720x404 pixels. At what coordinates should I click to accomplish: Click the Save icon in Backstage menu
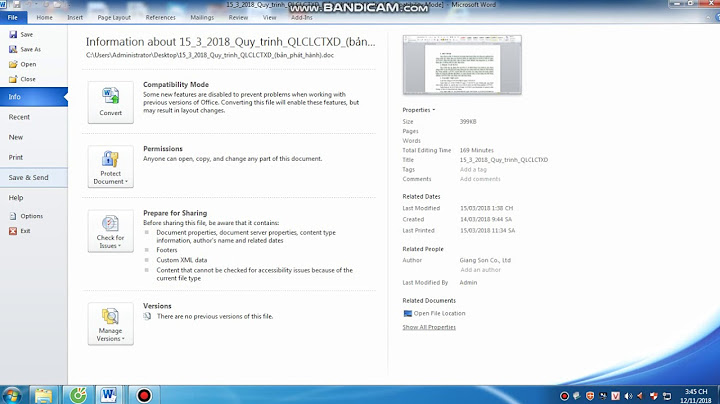[13, 34]
